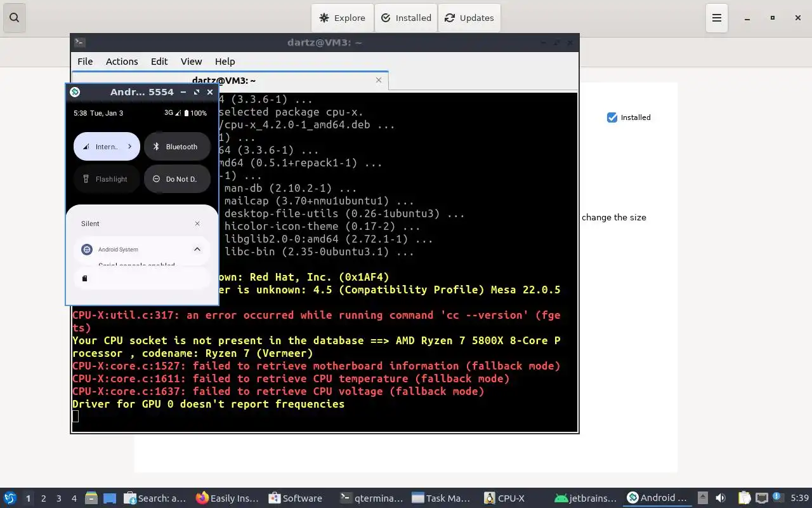Activate the qterminal taskbar entry

point(371,498)
